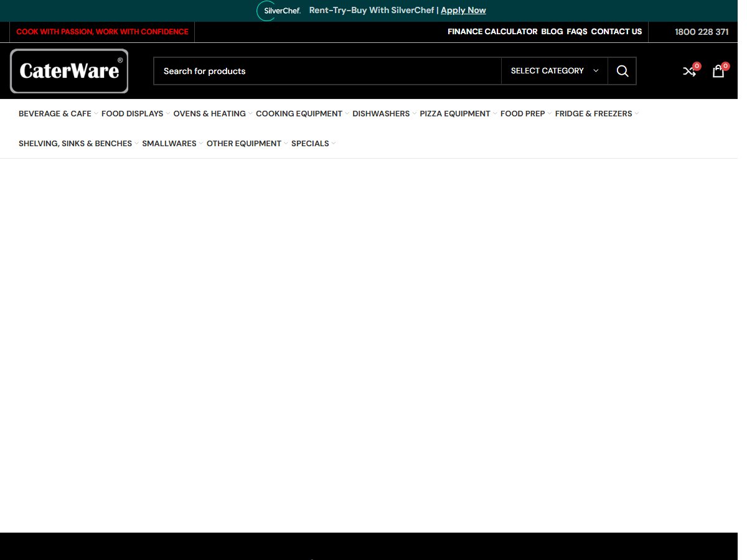Go to the Blog page
Viewport: 747px width, 560px height.
pyautogui.click(x=552, y=32)
